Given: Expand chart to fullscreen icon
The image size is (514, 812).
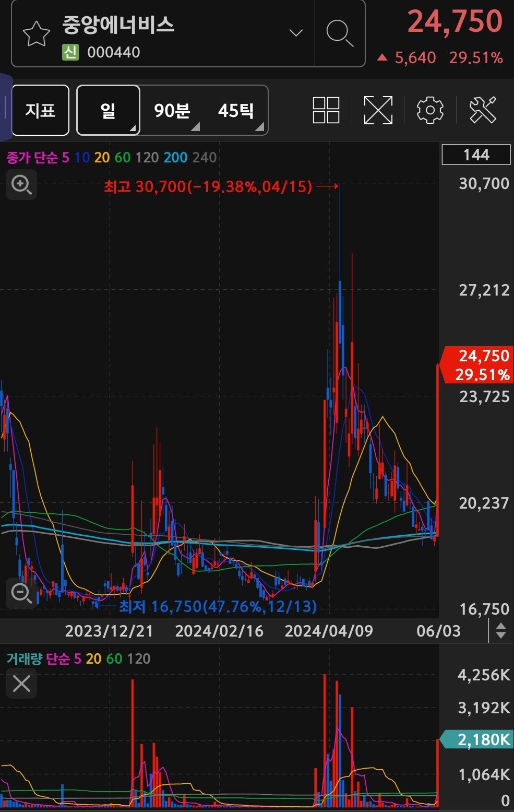Looking at the screenshot, I should pyautogui.click(x=378, y=110).
